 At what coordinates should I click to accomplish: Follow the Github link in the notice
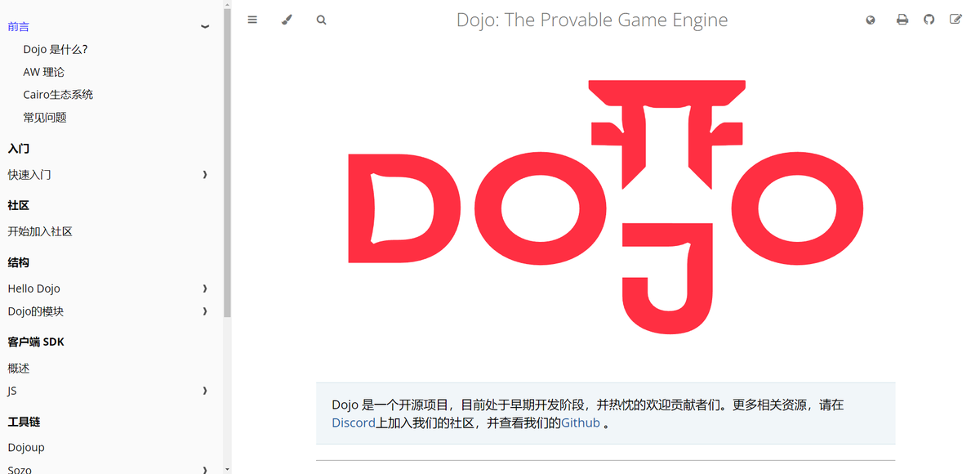point(581,423)
